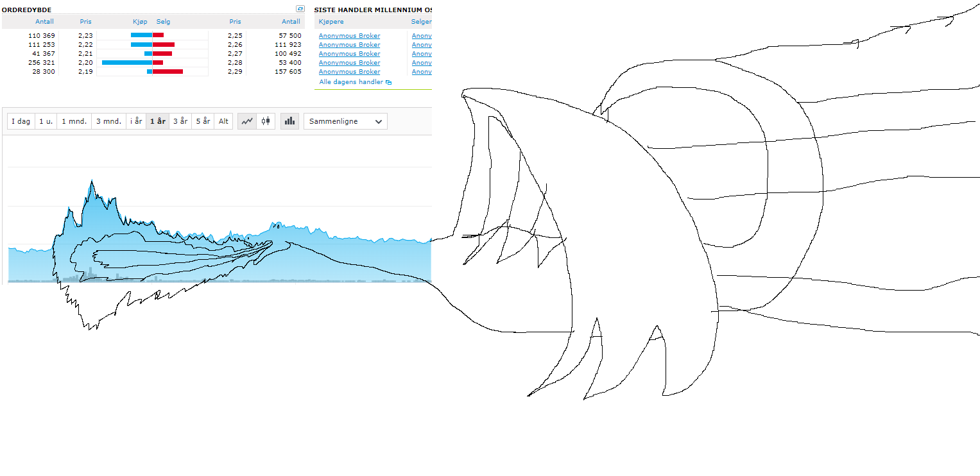The height and width of the screenshot is (476, 980).
Task: Switch to candlestick chart view
Action: (x=266, y=121)
